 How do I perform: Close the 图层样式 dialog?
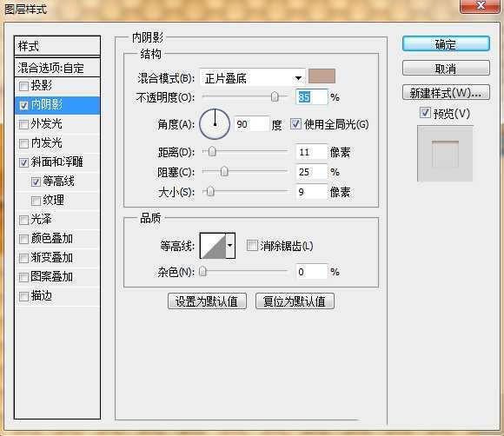point(481,6)
